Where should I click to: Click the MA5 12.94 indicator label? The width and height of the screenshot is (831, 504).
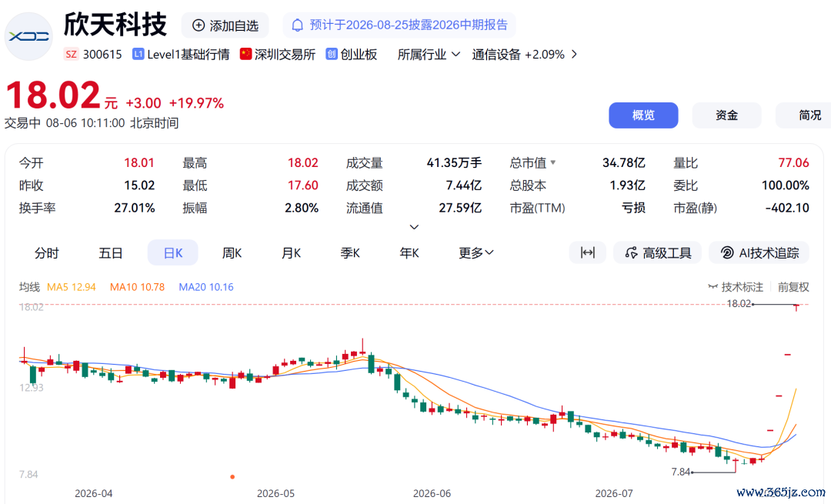[72, 287]
